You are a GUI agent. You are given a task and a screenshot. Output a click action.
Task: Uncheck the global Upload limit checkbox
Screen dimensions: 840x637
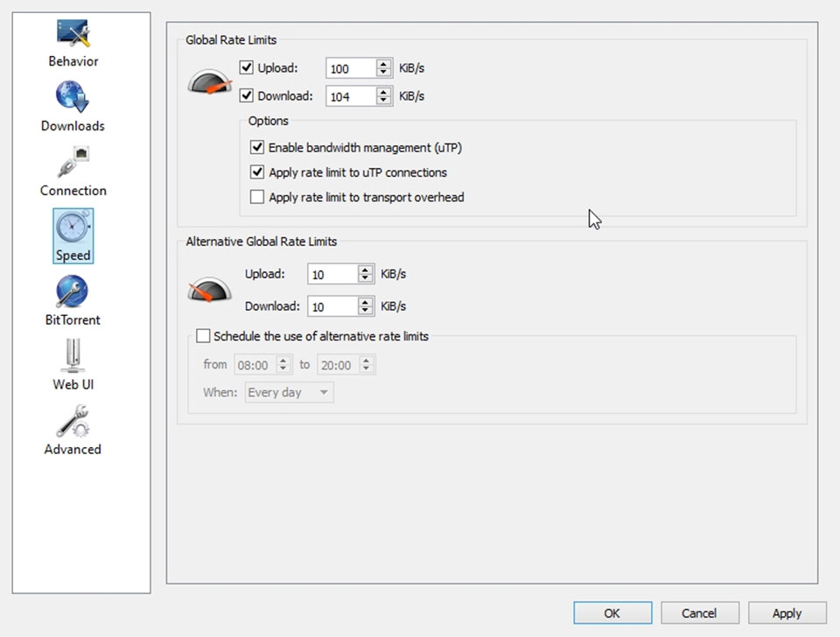pos(247,68)
